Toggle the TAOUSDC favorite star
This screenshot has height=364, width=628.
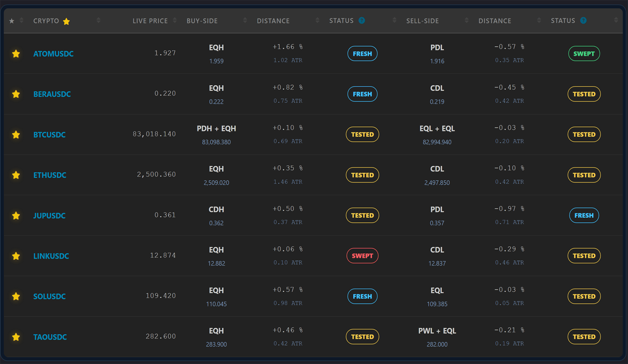(x=16, y=337)
